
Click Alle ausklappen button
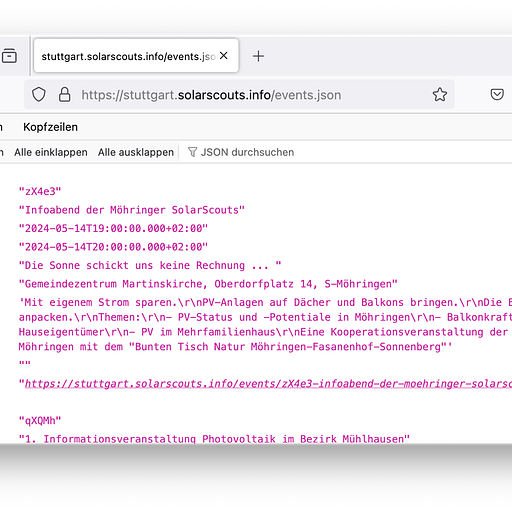tap(136, 152)
